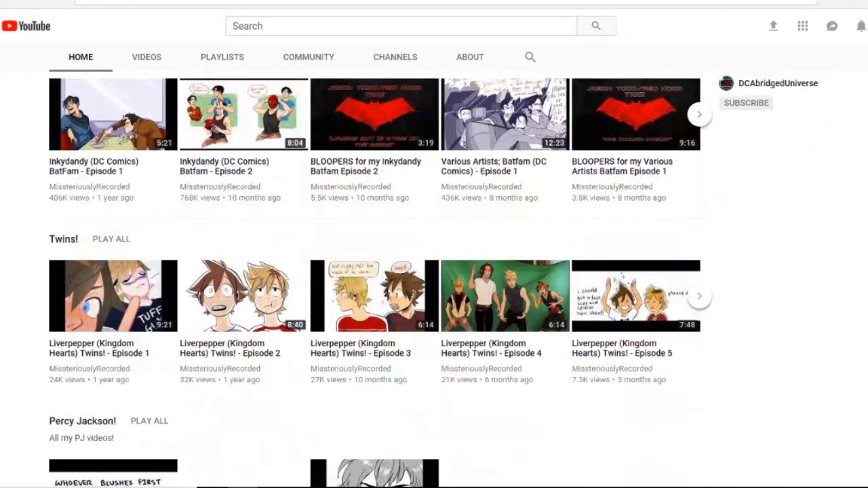Screen dimensions: 868x488
Task: Open Twins Episode 2 thumbnail
Action: (243, 296)
